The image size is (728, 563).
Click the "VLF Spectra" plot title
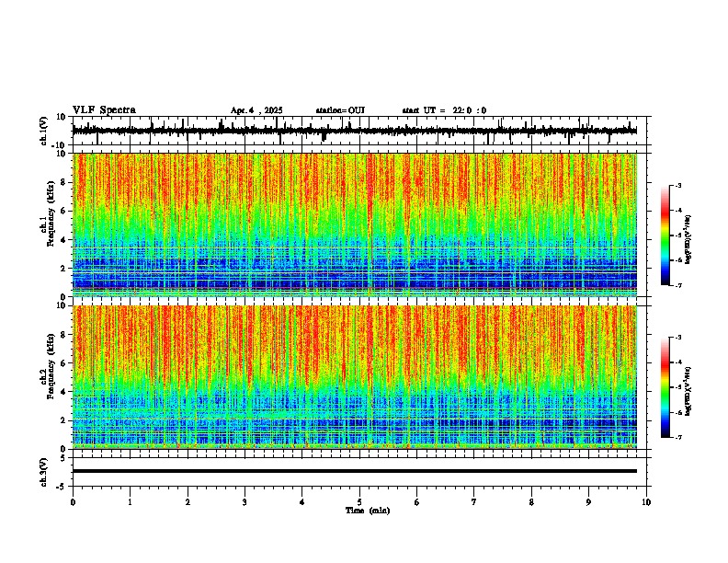pyautogui.click(x=104, y=110)
